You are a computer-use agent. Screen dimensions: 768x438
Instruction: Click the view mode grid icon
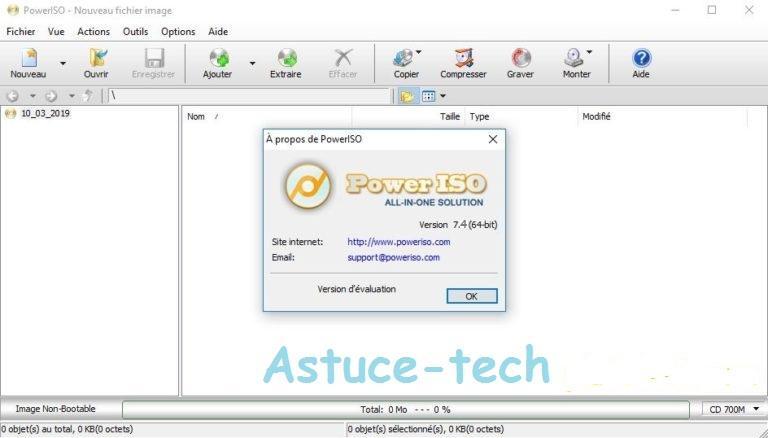pyautogui.click(x=429, y=96)
